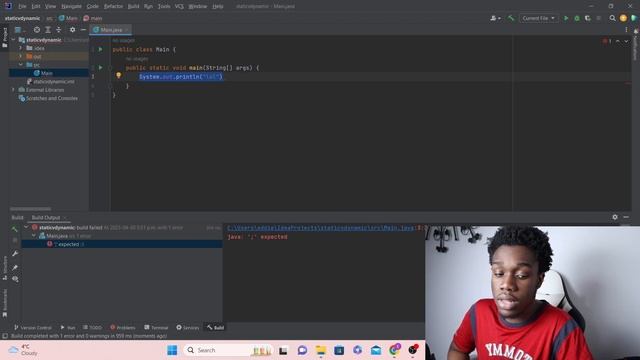Open the Build menu
This screenshot has height=360, width=640.
click(133, 6)
